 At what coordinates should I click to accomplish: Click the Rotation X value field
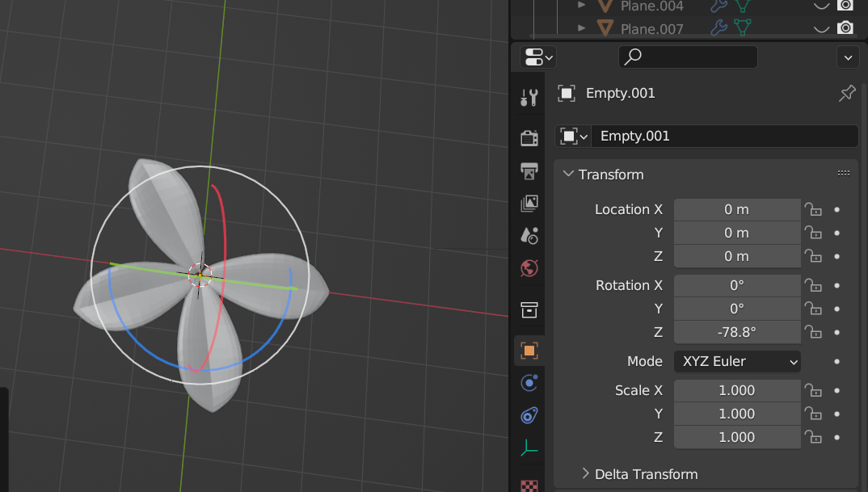[737, 285]
